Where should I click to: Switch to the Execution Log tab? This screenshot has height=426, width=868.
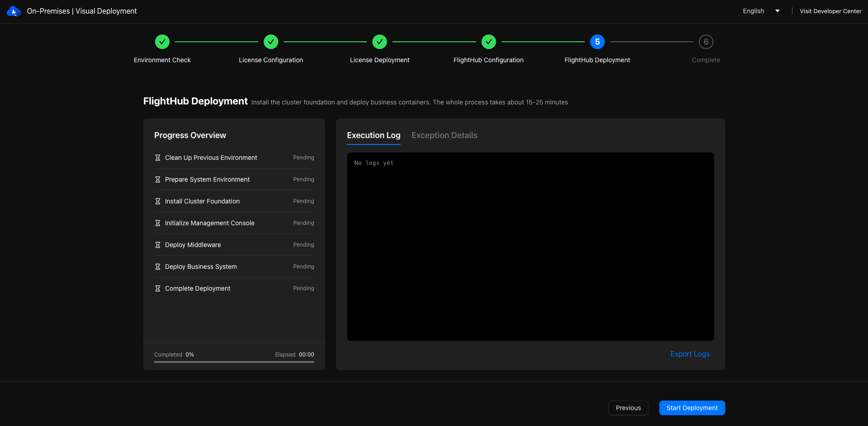[374, 135]
